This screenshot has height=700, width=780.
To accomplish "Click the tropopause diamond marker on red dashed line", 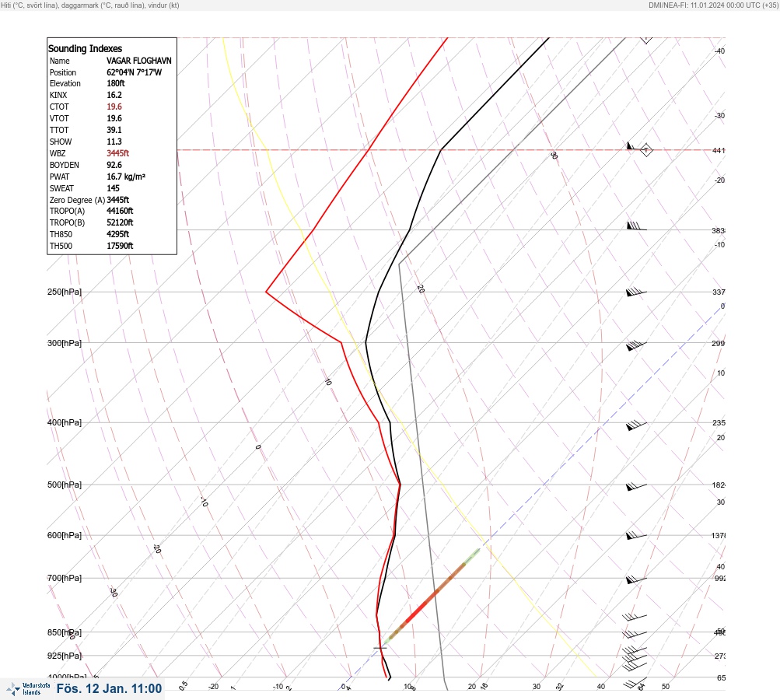I will (645, 150).
